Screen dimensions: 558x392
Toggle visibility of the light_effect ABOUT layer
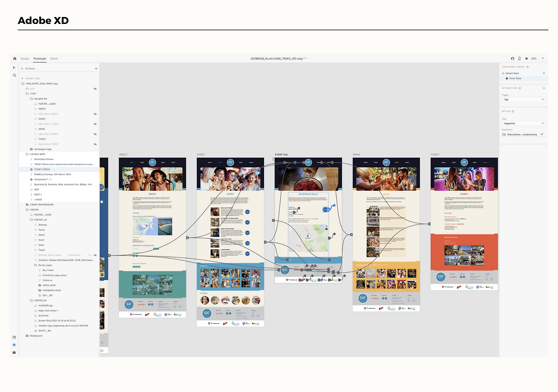[x=95, y=114]
